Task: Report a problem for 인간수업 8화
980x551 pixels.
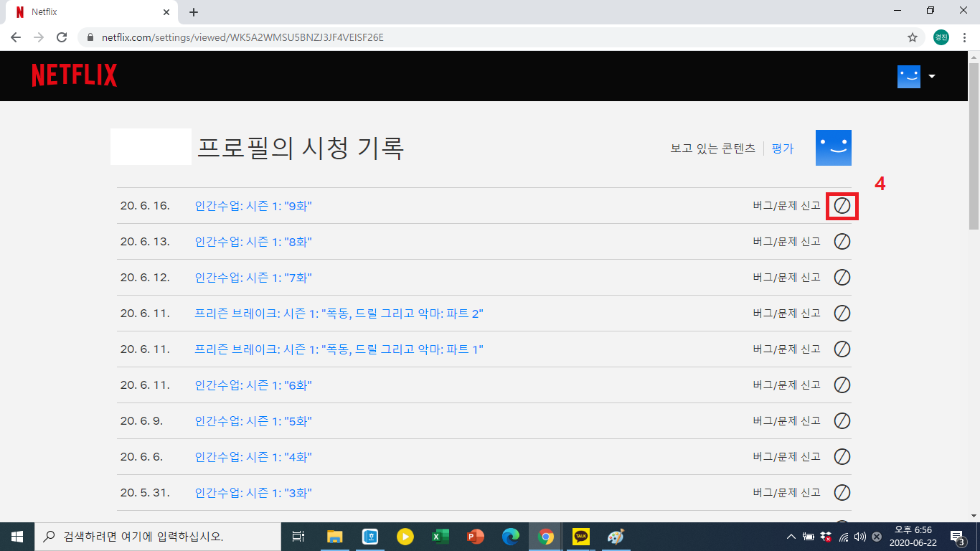Action: point(786,242)
